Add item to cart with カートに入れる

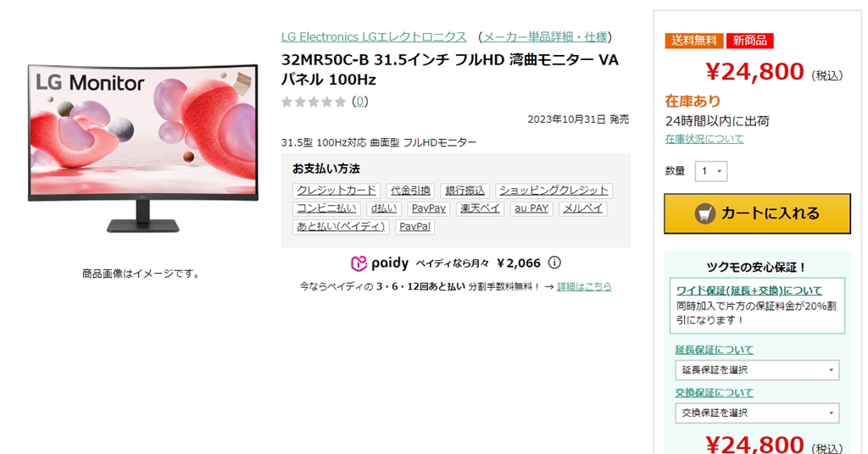[x=757, y=213]
